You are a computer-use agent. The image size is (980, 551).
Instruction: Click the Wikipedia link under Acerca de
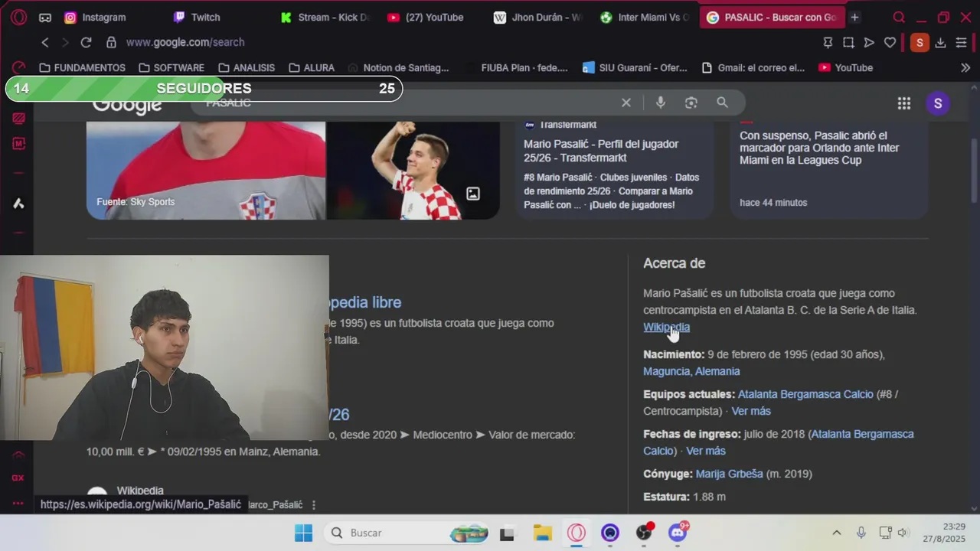click(x=666, y=327)
